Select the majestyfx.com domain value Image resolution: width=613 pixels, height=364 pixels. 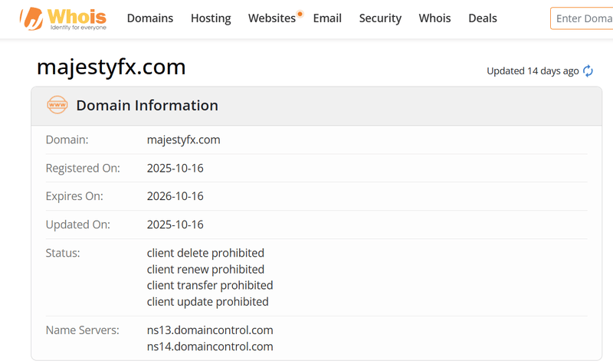coord(183,140)
